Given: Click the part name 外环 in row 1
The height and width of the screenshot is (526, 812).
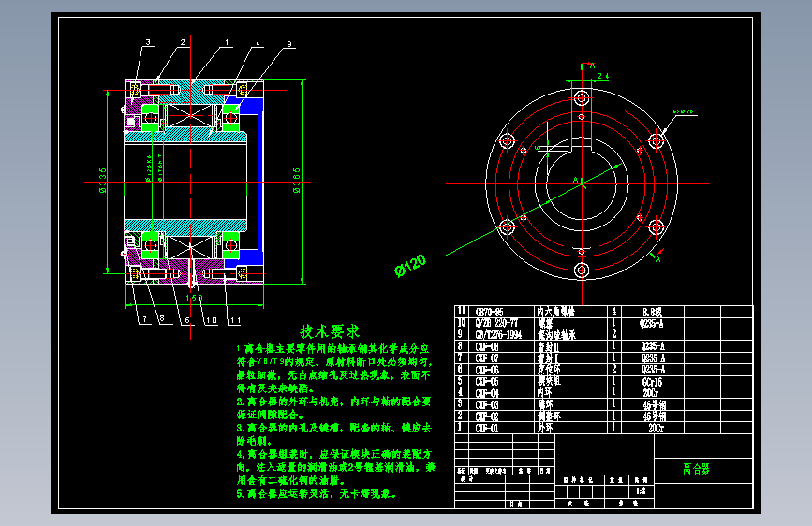Looking at the screenshot, I should (545, 428).
